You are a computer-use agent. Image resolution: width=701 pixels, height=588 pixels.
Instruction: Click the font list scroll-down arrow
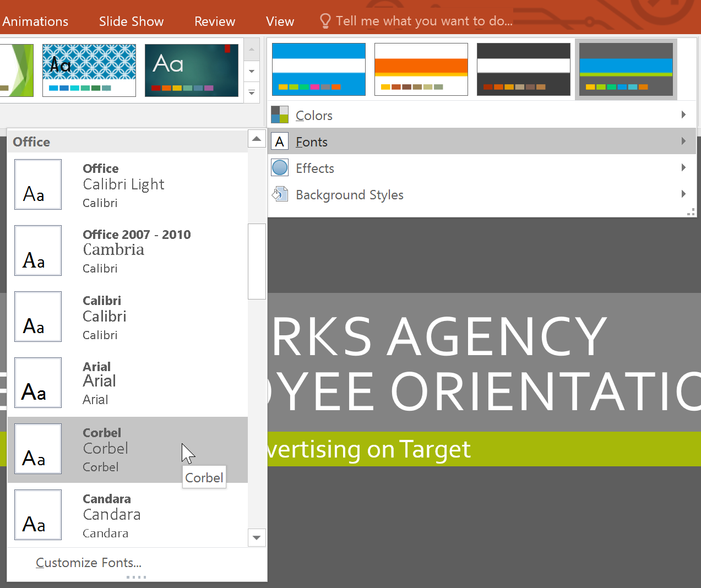point(257,537)
